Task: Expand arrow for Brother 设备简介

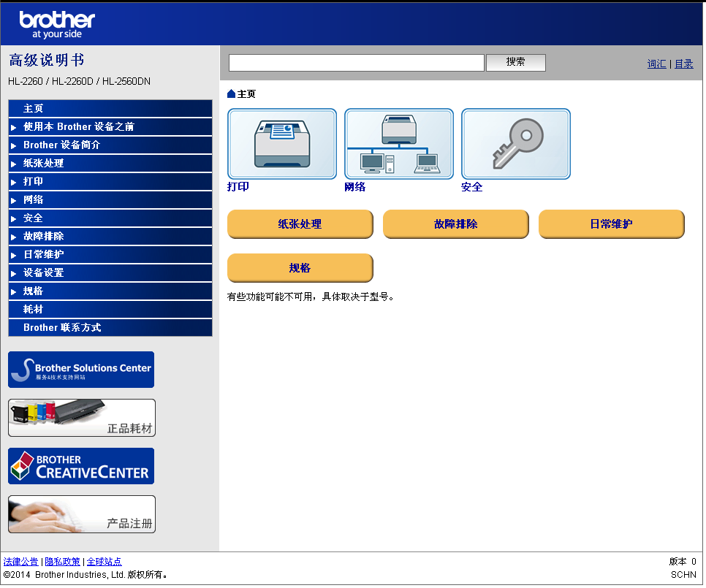Action: [x=13, y=146]
